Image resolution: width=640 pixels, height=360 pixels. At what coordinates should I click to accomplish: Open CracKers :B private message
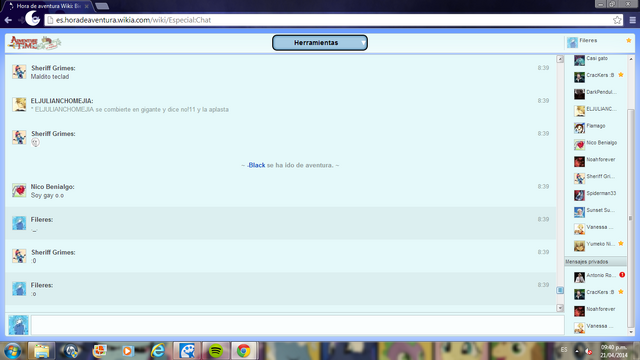pos(597,293)
